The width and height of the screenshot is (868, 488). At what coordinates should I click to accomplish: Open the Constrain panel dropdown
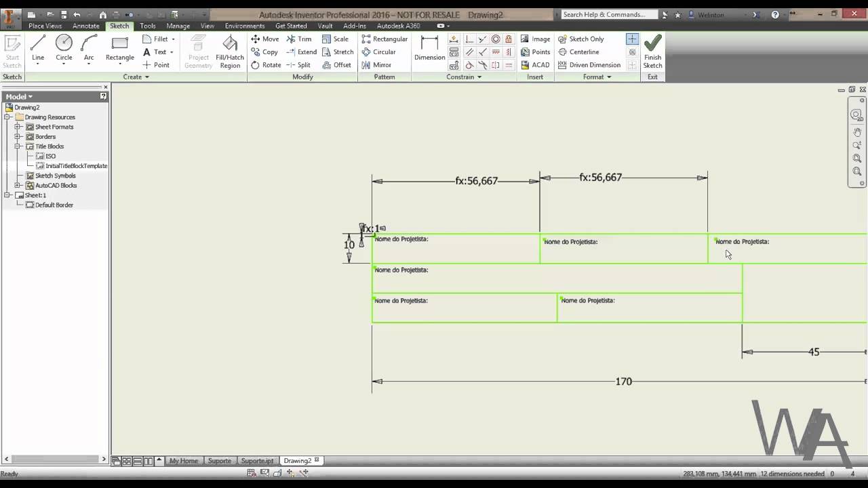465,77
